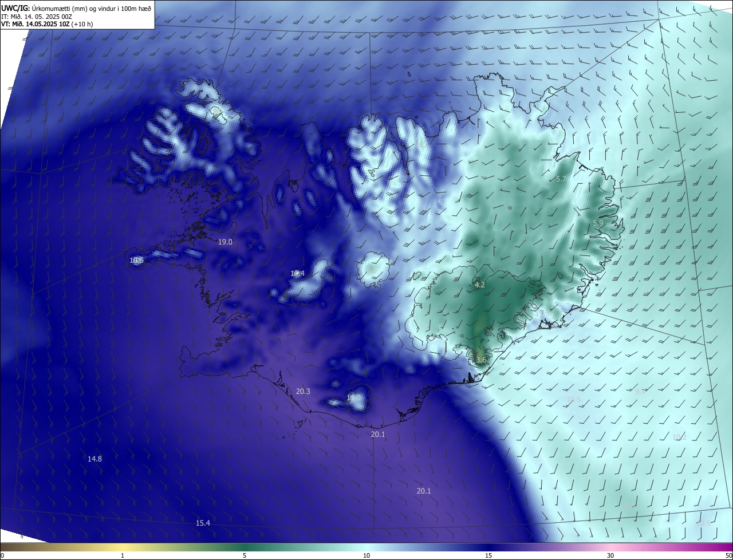Click the bold "UWC/IG:" label in header
Screen dimensions: 733x560
15,8
